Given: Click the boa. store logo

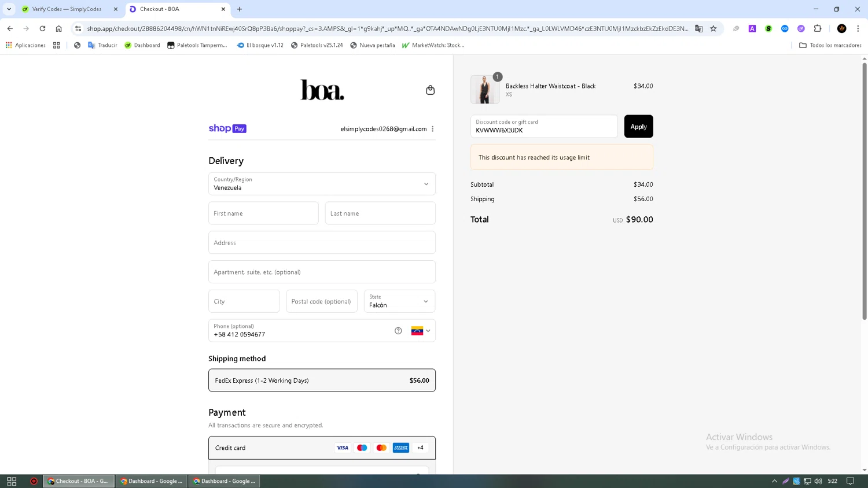Looking at the screenshot, I should point(322,90).
